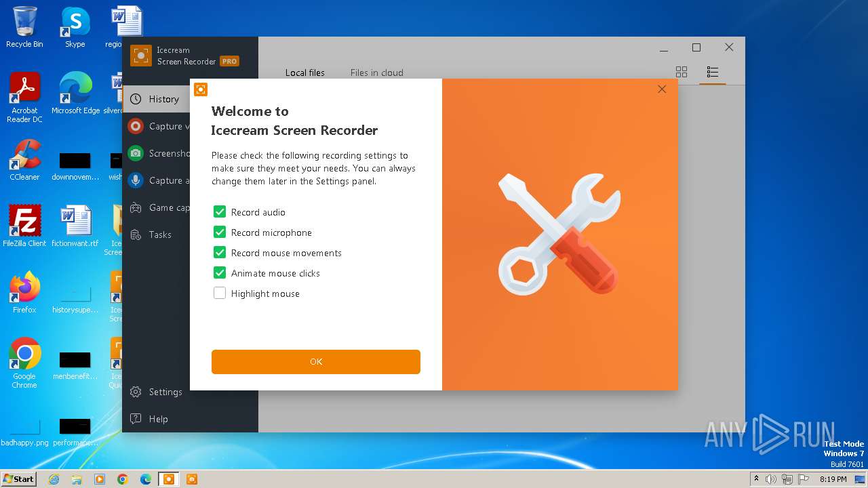Open the volume control in tray

(771, 479)
